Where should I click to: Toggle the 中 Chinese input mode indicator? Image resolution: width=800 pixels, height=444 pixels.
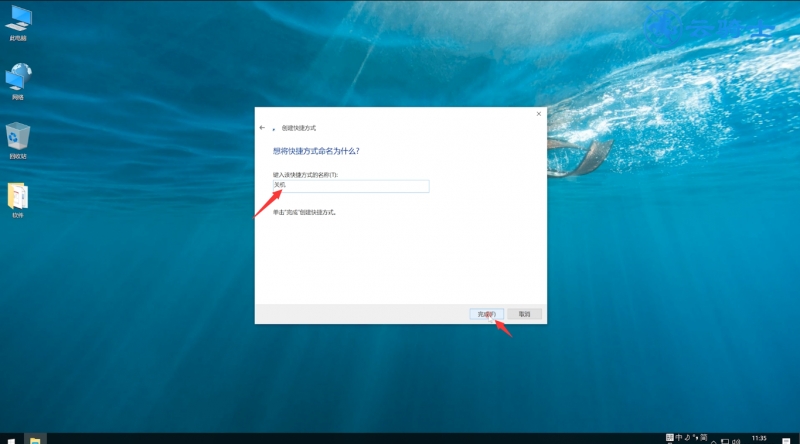tap(679, 437)
